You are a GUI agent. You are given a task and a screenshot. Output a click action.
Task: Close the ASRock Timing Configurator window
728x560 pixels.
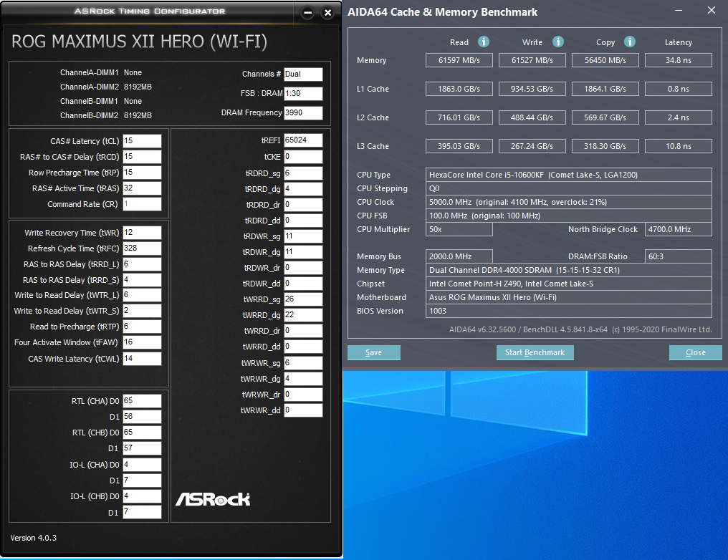click(x=327, y=13)
